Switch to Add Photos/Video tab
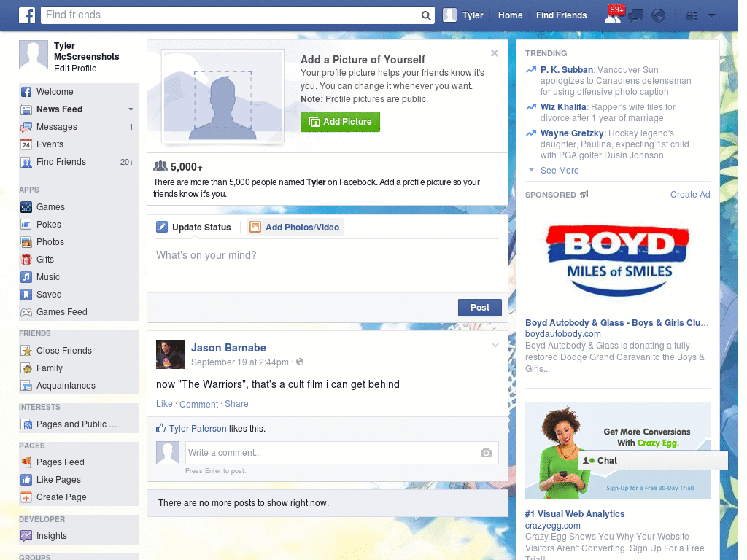The width and height of the screenshot is (747, 560). [295, 227]
